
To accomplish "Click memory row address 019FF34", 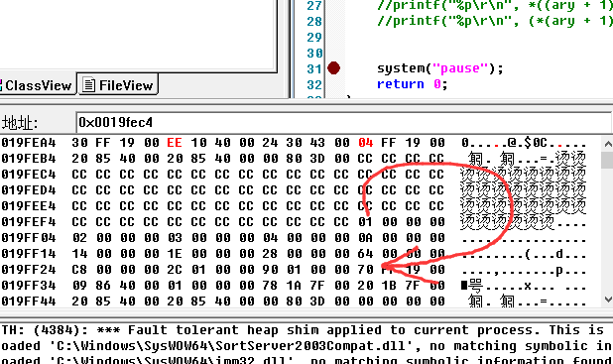I will click(x=29, y=286).
